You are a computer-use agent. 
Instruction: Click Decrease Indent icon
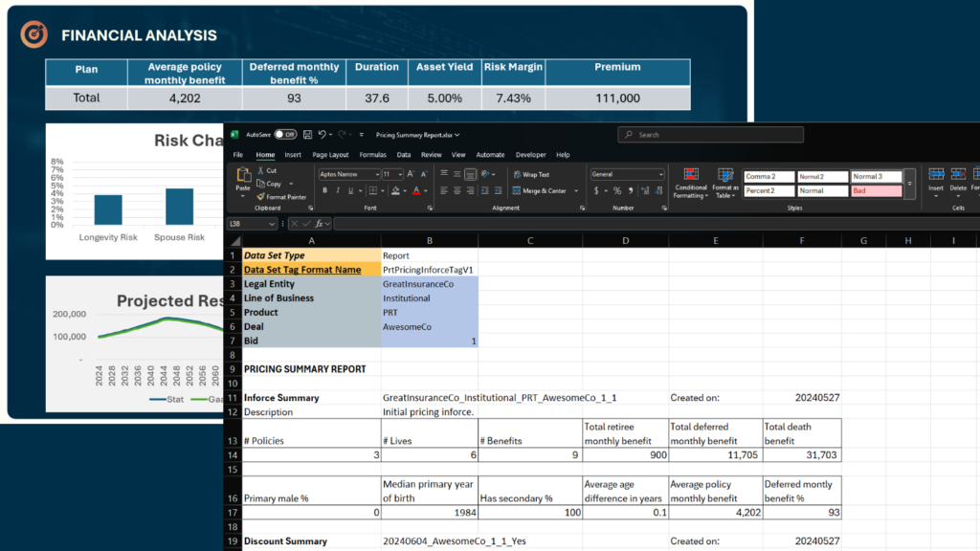coord(484,190)
